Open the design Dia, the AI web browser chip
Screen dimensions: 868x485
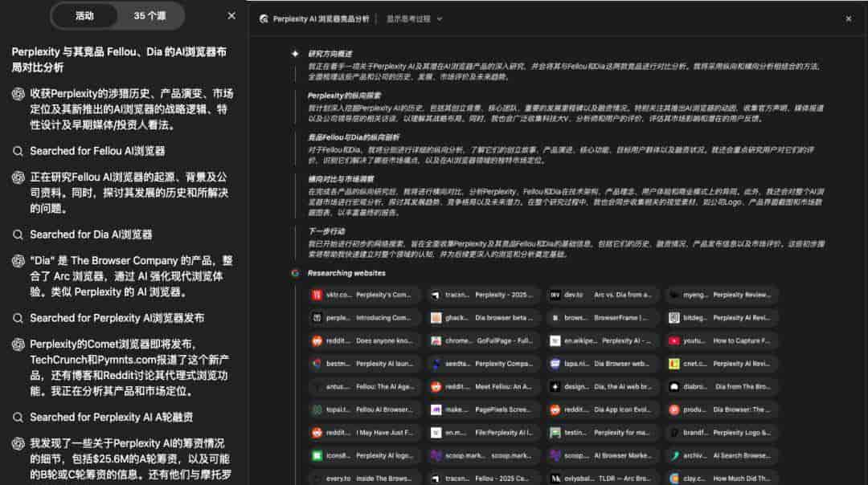tap(602, 386)
